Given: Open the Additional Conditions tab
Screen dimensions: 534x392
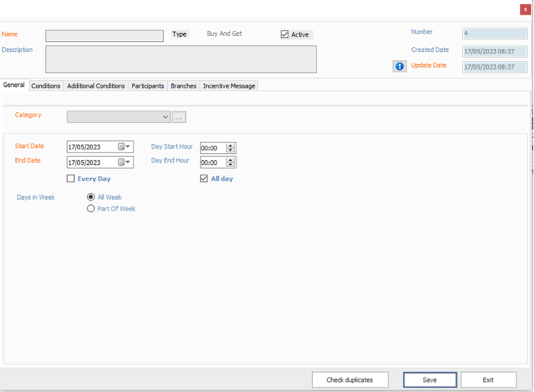Looking at the screenshot, I should 96,86.
